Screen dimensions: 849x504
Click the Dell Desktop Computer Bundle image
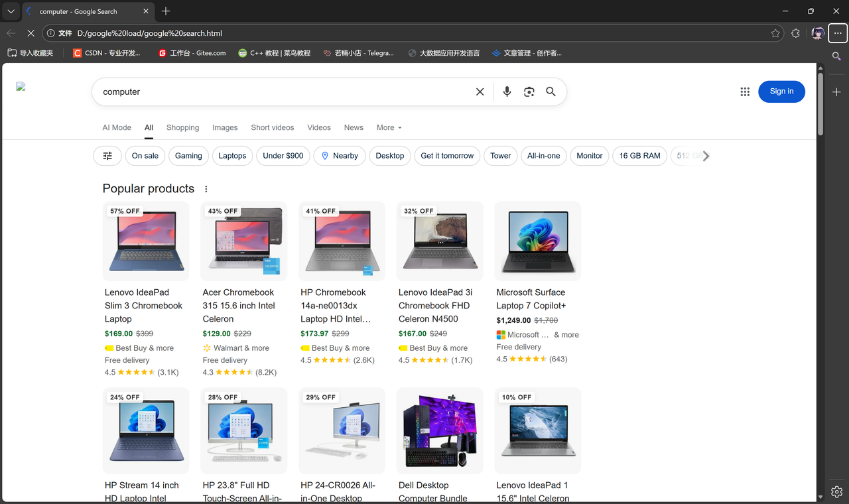pos(440,430)
